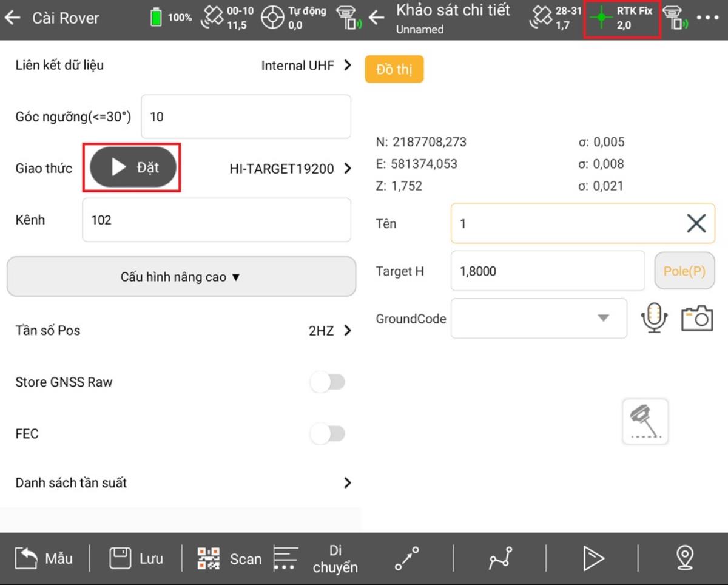The image size is (728, 585).
Task: Select the polyline measurement icon
Action: point(500,558)
